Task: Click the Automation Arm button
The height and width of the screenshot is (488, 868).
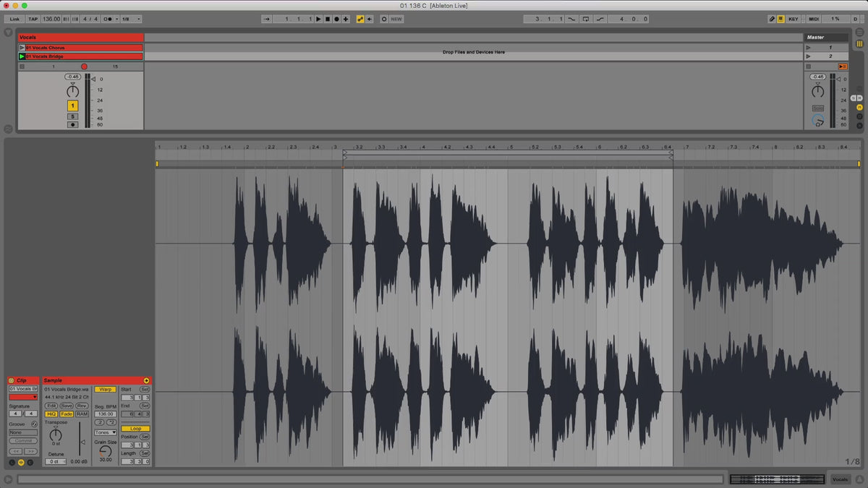Action: [x=360, y=19]
